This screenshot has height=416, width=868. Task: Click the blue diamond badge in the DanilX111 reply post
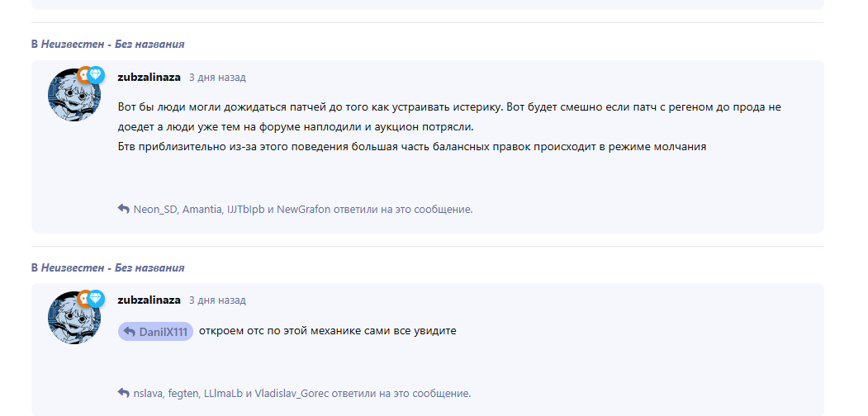coord(97,298)
